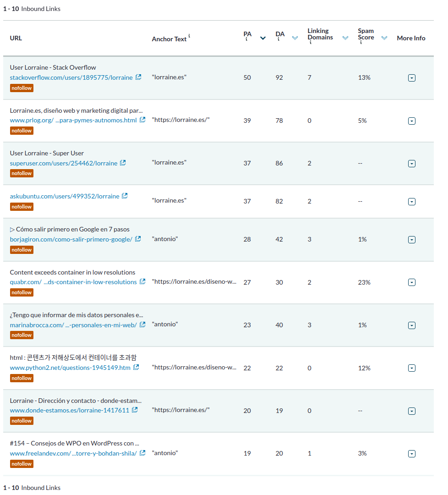The height and width of the screenshot is (495, 448).
Task: Sort table by DA column arrow
Action: [295, 38]
